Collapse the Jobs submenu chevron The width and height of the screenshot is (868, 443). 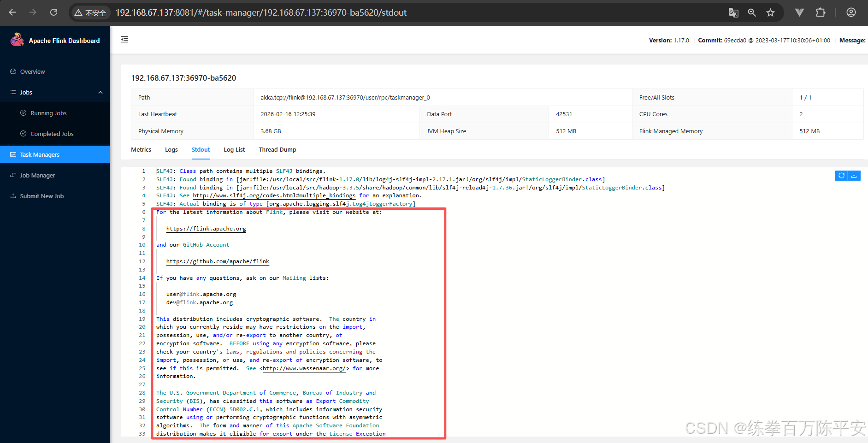pos(100,92)
